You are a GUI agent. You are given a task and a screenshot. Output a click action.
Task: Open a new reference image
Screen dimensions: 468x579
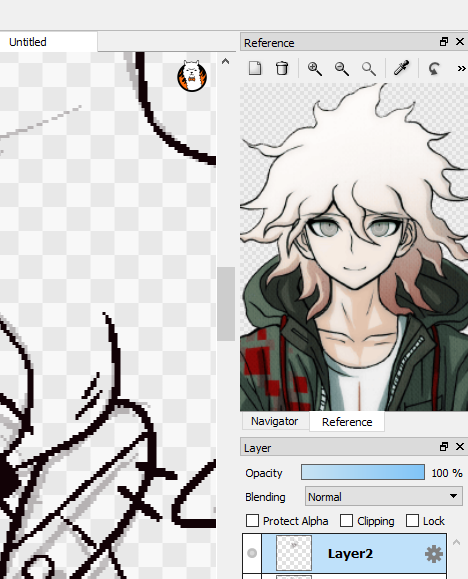point(255,68)
